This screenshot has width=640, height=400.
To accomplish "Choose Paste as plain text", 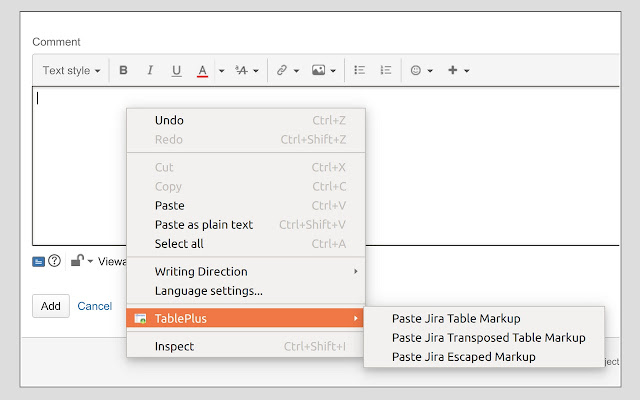I will [x=246, y=224].
